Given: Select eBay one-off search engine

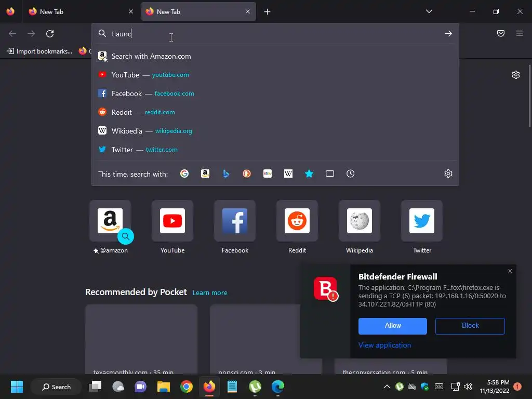Looking at the screenshot, I should [268, 174].
